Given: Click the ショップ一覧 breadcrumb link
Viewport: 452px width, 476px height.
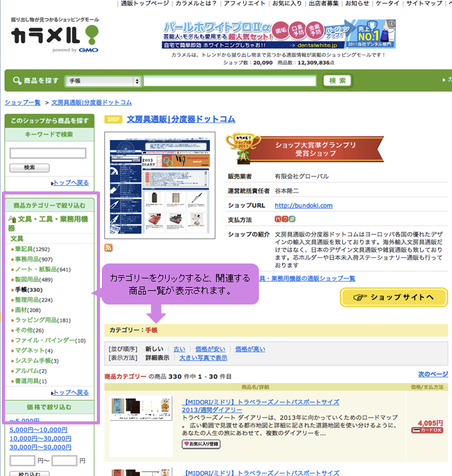Looking at the screenshot, I should tap(22, 103).
